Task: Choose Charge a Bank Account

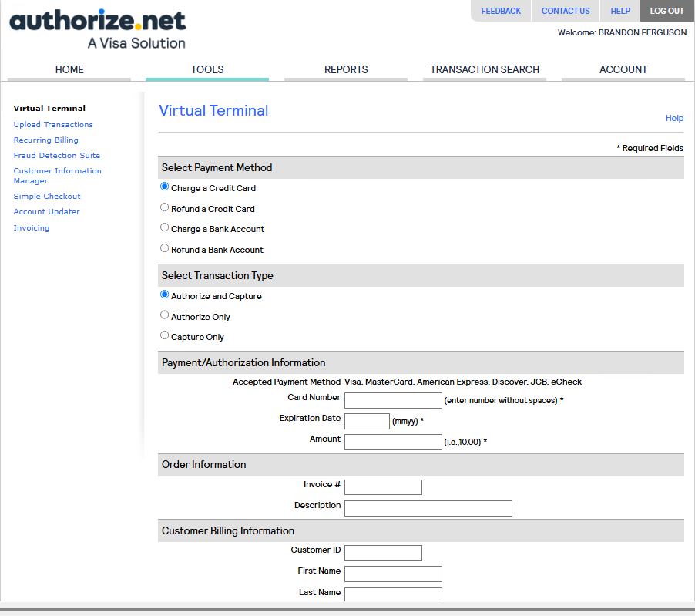Action: coord(164,227)
